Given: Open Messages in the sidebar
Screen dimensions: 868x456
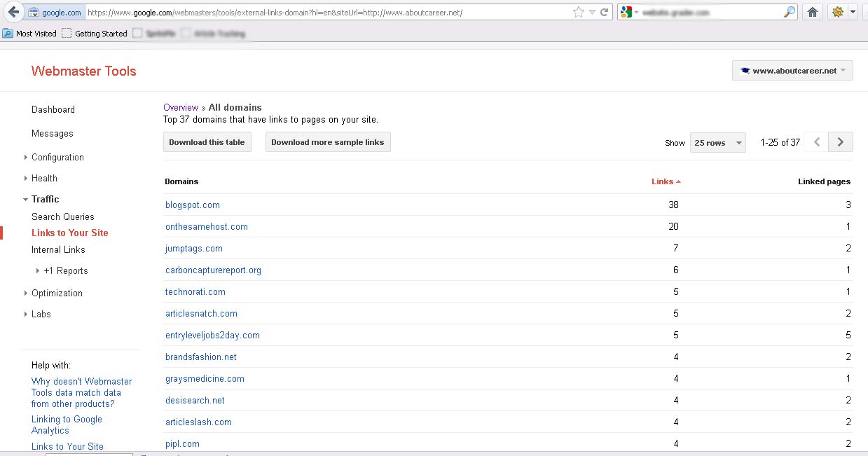Looking at the screenshot, I should [53, 133].
